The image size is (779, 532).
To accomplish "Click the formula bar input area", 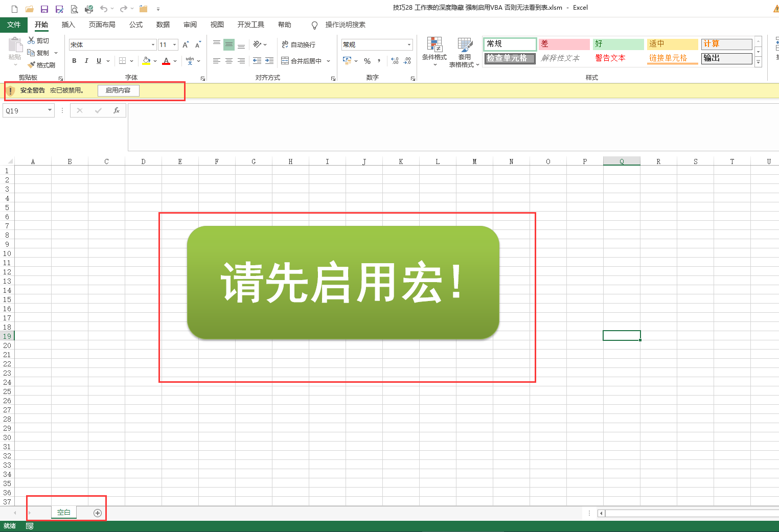I will (x=453, y=127).
